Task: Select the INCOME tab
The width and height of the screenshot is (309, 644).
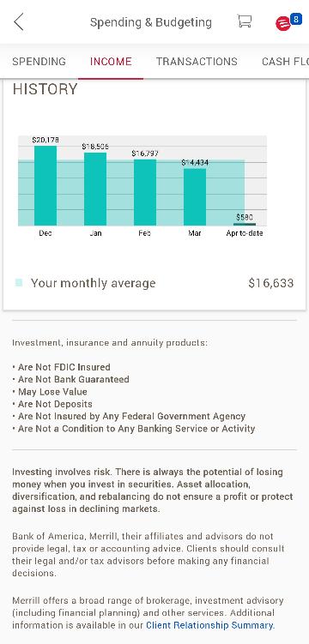Action: coord(111,62)
